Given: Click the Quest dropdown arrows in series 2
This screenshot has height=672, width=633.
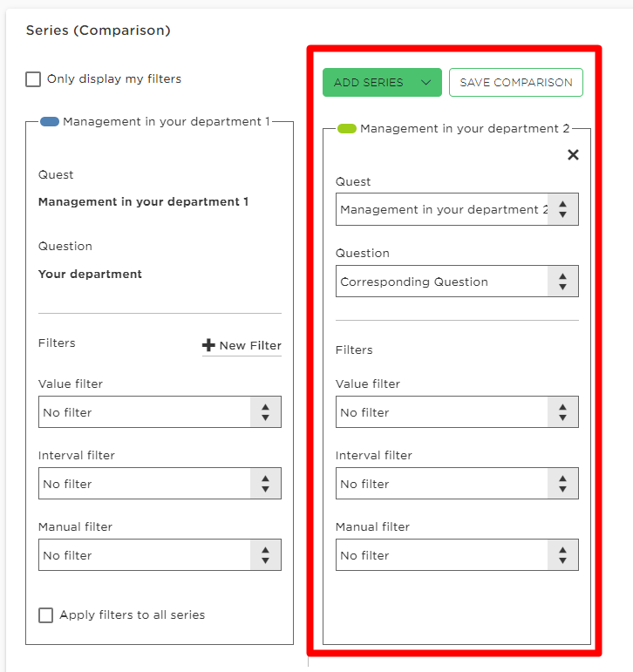Looking at the screenshot, I should [562, 209].
